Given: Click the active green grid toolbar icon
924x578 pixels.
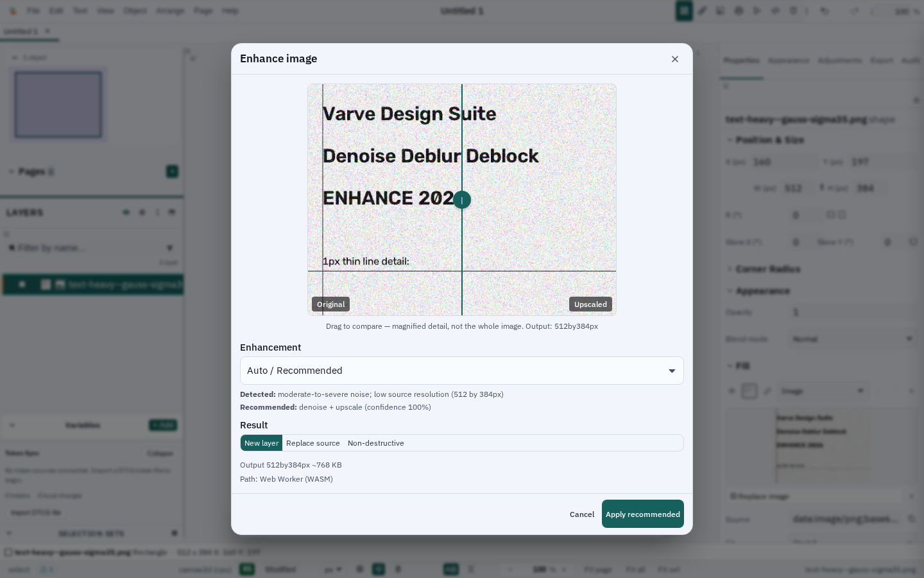Looking at the screenshot, I should coord(684,11).
